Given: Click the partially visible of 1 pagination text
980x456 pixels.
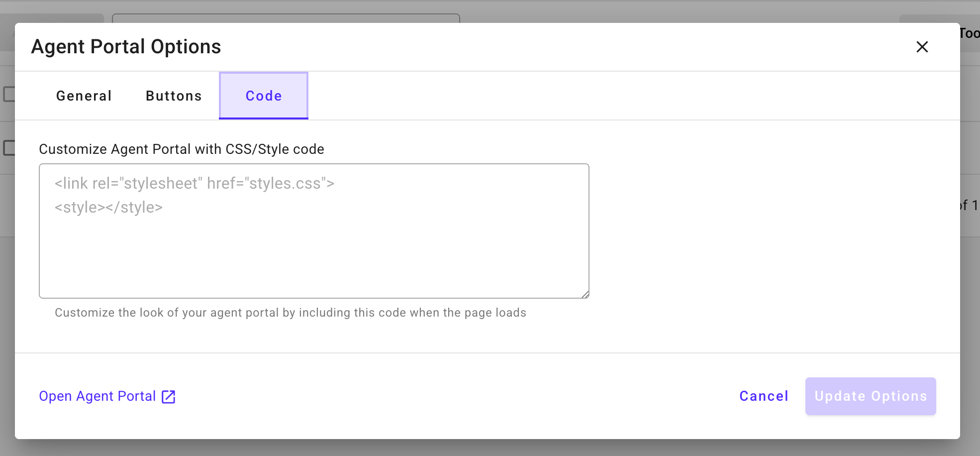Looking at the screenshot, I should pyautogui.click(x=970, y=205).
